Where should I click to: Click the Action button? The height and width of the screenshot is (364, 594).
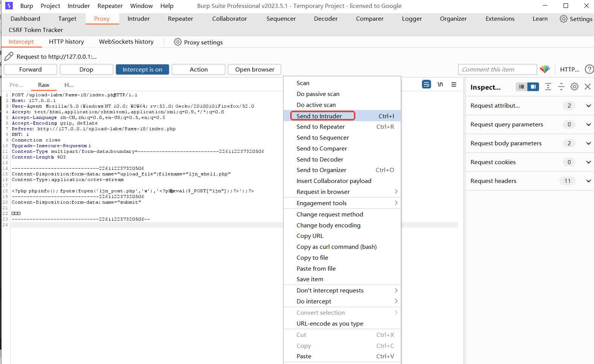tap(199, 70)
